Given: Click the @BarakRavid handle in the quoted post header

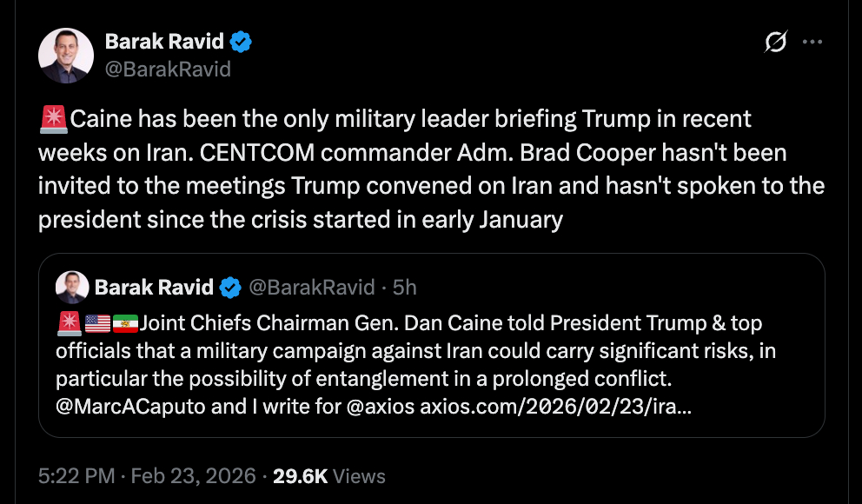Looking at the screenshot, I should tap(312, 287).
